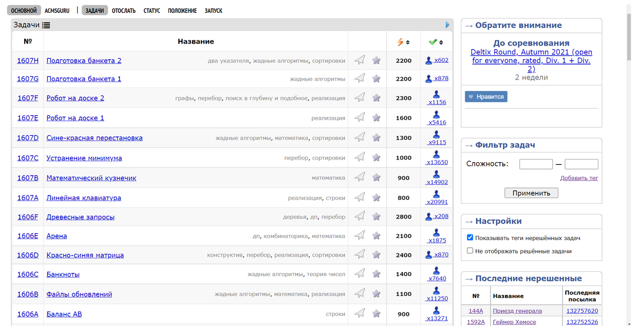This screenshot has width=644, height=326.
Task: Click submit icon for Сине-красная перестановка
Action: [360, 137]
